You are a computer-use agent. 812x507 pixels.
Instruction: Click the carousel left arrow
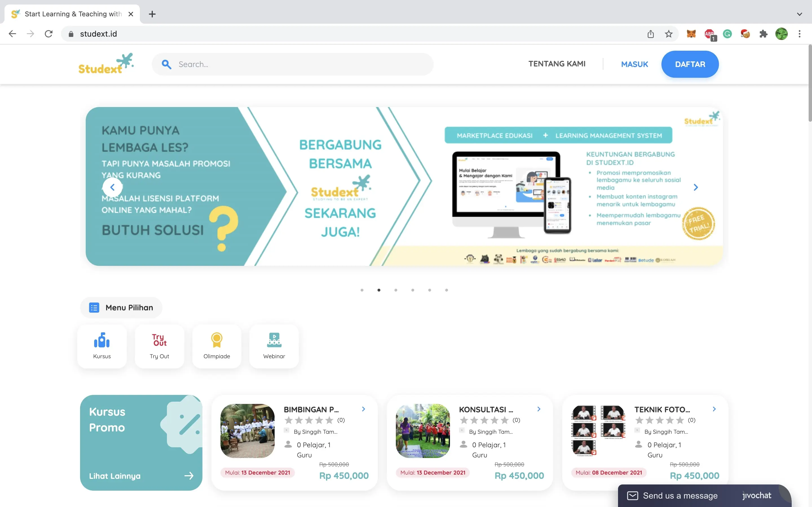(113, 187)
